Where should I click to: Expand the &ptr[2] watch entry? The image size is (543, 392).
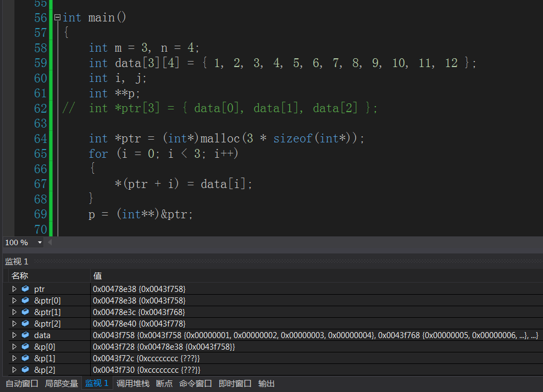point(14,323)
